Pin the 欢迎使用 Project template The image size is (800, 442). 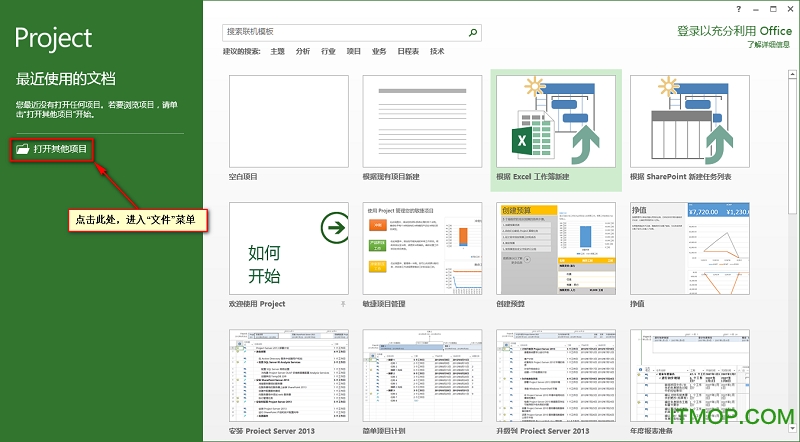point(343,304)
